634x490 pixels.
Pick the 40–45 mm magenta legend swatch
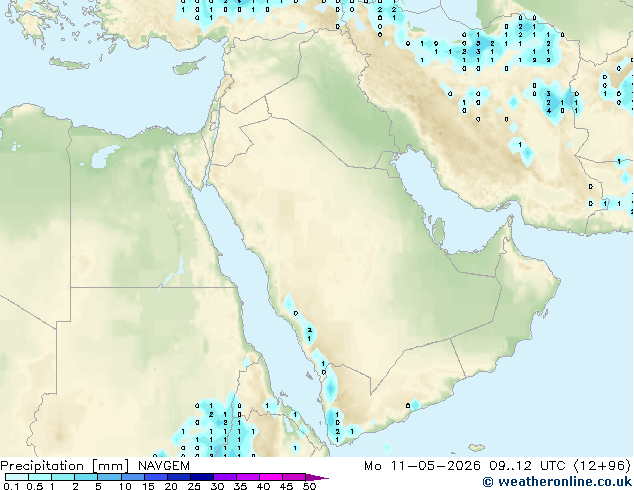(271, 477)
